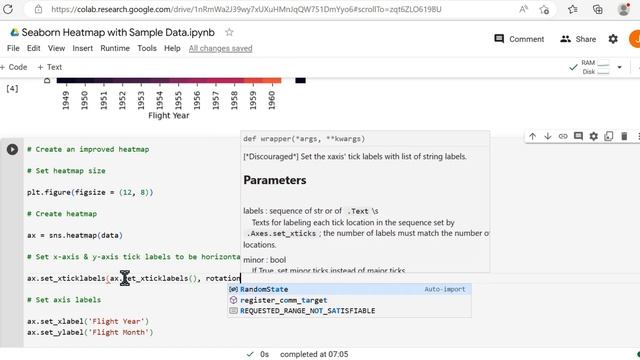
Task: Click the browser address bar URL
Action: coord(246,9)
